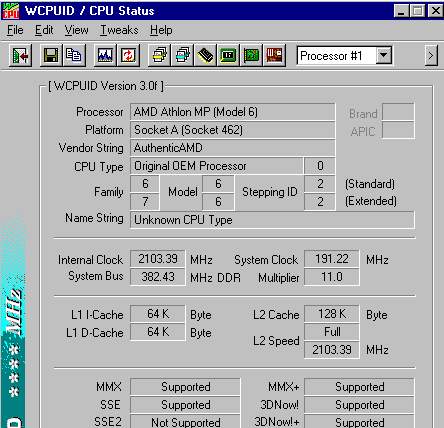Copy CPU information to clipboard

point(74,55)
